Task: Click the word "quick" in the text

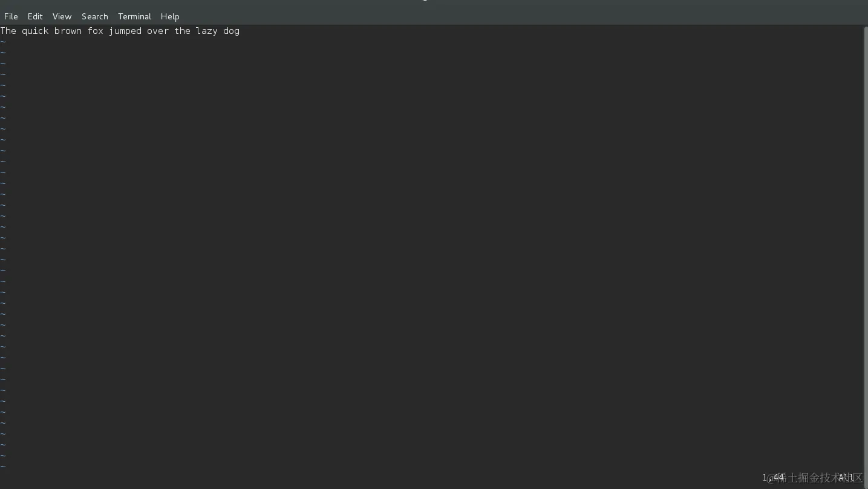Action: point(35,31)
